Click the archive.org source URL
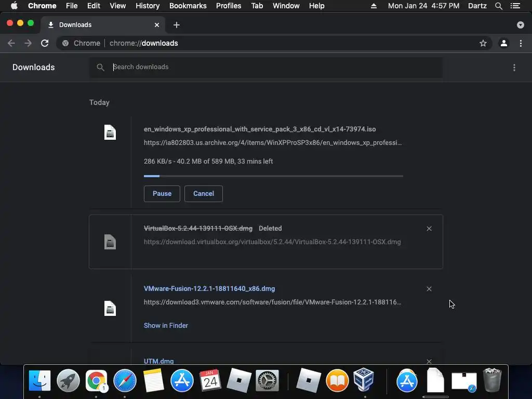The width and height of the screenshot is (532, 399). click(x=272, y=143)
